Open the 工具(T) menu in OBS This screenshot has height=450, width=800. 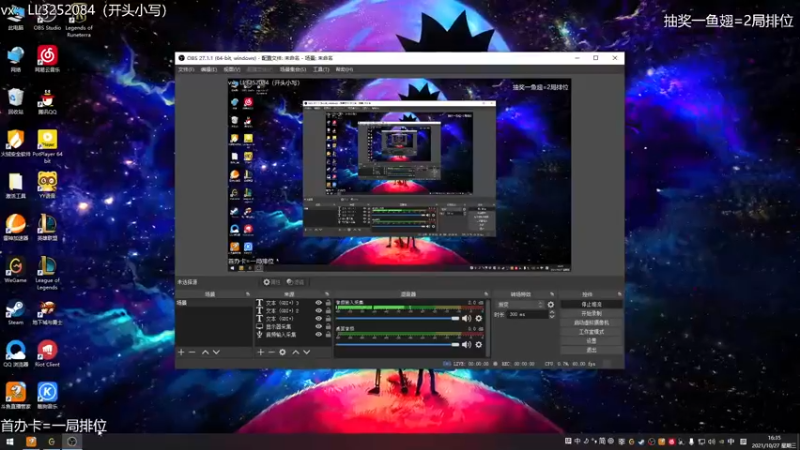point(321,69)
